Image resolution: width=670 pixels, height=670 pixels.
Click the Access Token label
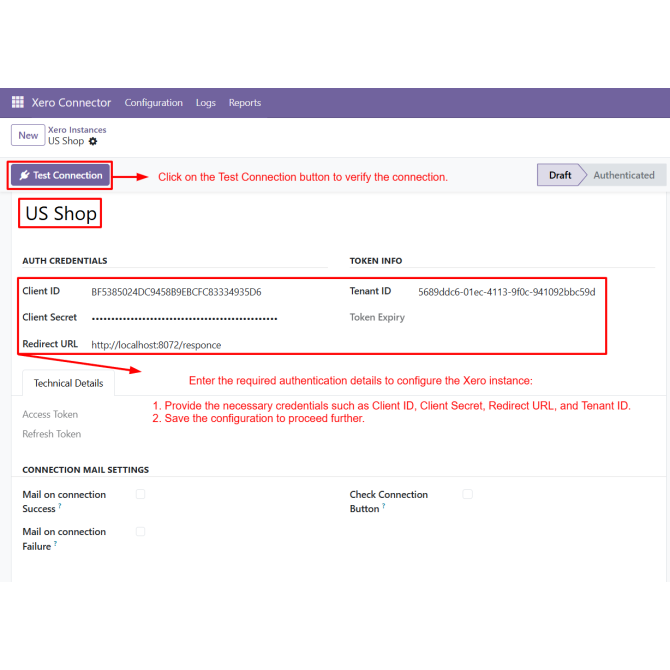[50, 414]
